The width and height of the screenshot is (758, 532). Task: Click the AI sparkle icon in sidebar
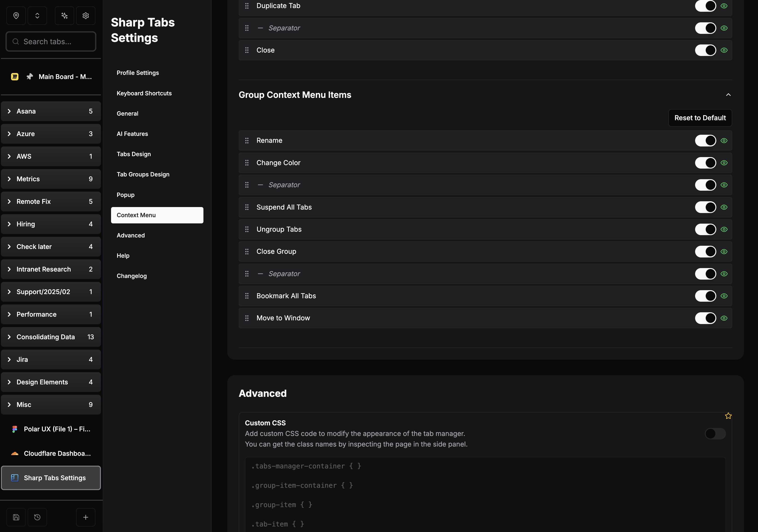click(64, 15)
